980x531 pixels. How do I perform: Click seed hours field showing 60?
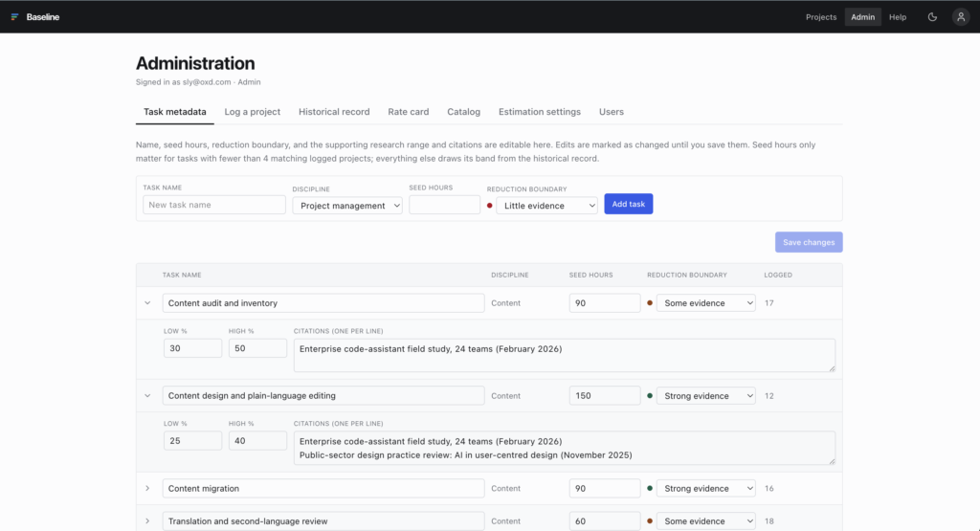(x=605, y=521)
